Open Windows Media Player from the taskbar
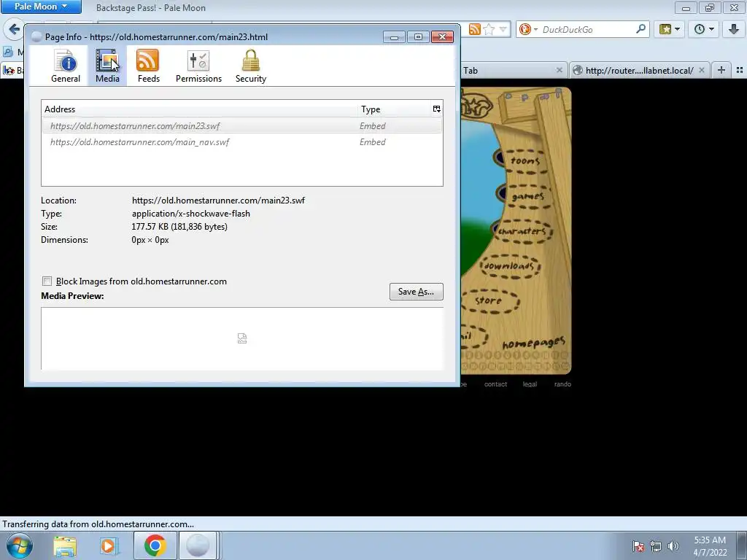747x560 pixels. [x=109, y=545]
